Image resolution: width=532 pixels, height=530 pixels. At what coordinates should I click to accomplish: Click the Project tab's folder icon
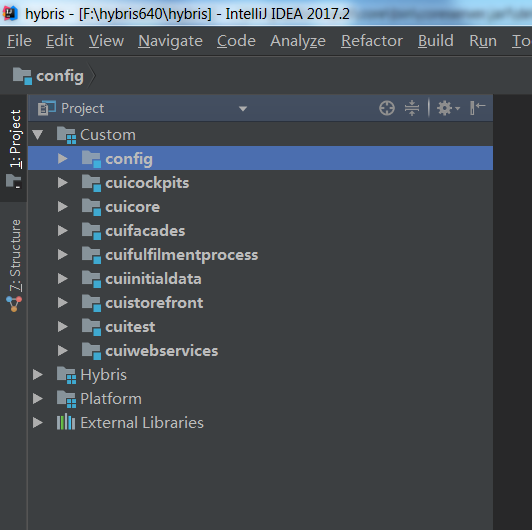[x=14, y=181]
